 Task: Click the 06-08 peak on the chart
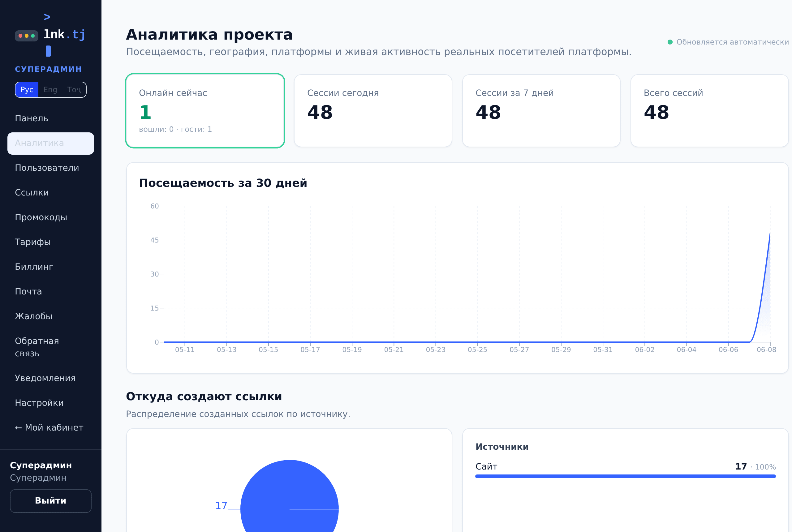click(x=770, y=234)
